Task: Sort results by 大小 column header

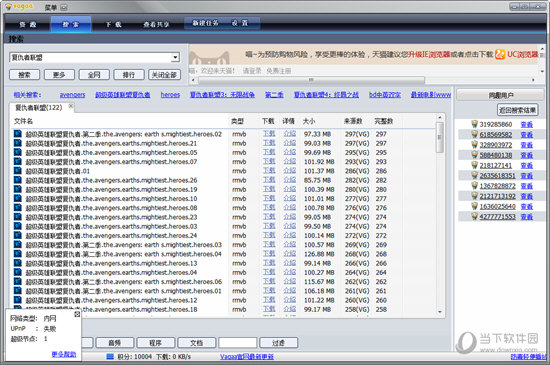Action: coord(309,121)
